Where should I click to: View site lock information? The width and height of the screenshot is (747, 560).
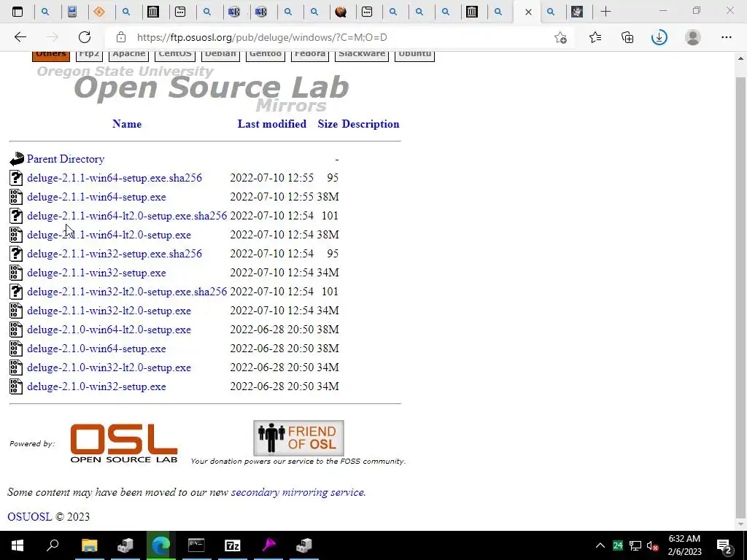pyautogui.click(x=121, y=37)
